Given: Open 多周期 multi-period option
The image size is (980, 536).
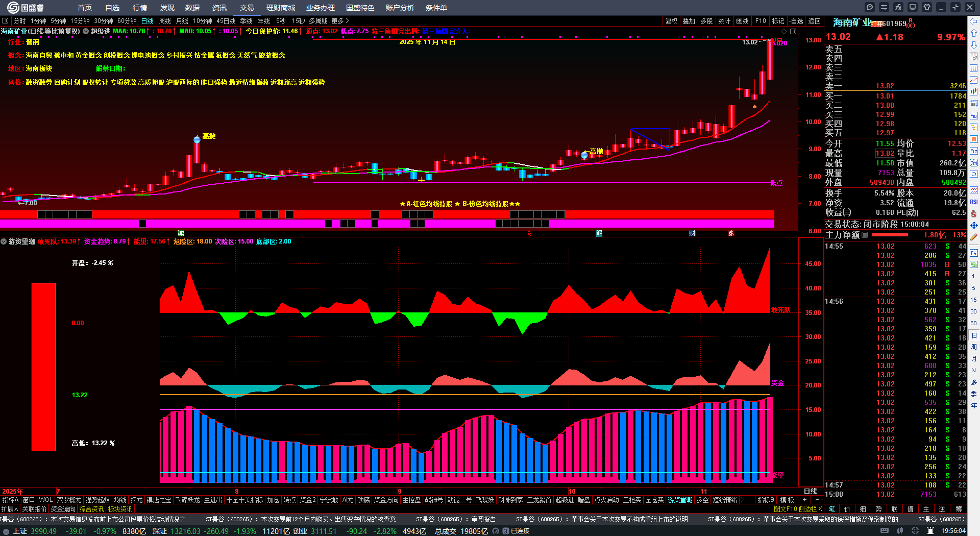Looking at the screenshot, I should tap(318, 21).
